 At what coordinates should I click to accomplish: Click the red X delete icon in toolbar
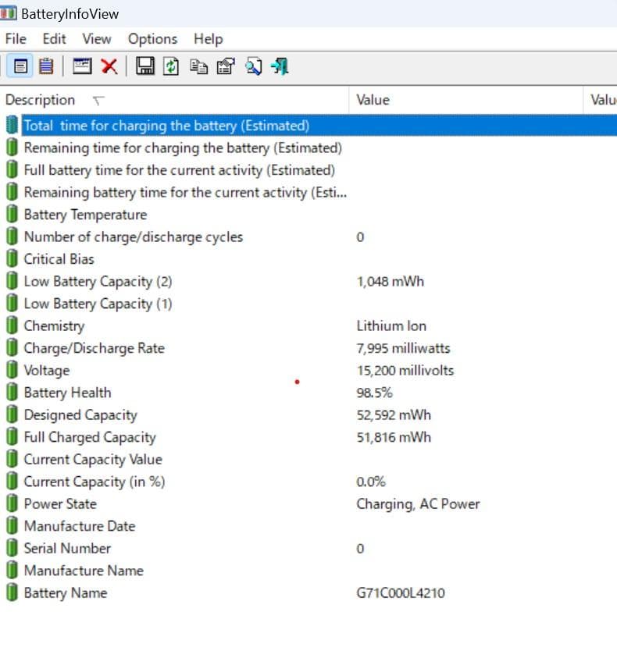click(109, 66)
